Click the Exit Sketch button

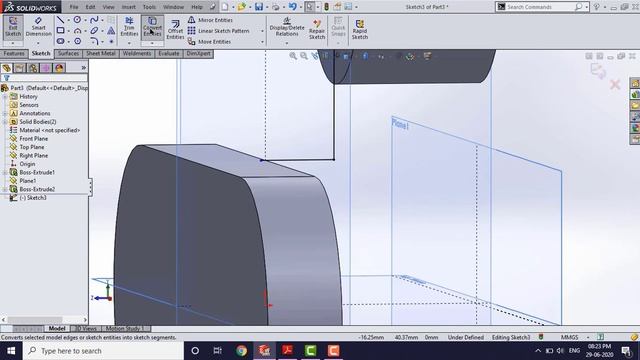pyautogui.click(x=13, y=27)
